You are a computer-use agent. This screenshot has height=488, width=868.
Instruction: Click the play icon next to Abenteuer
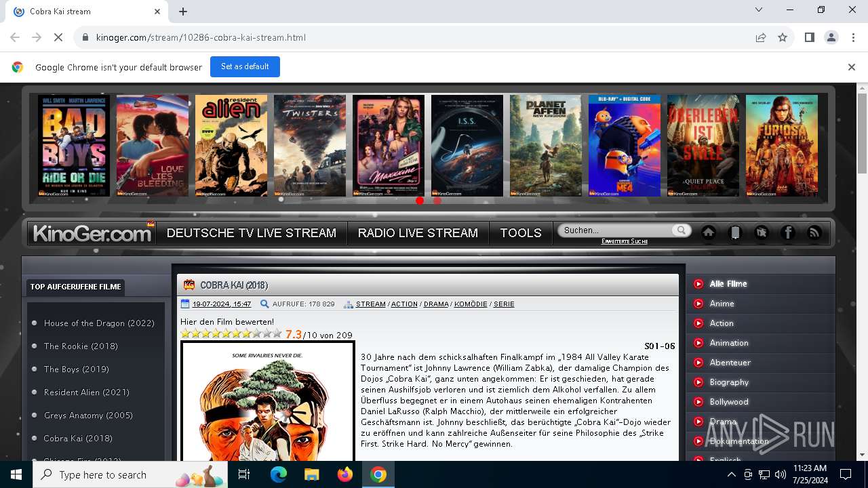click(698, 363)
